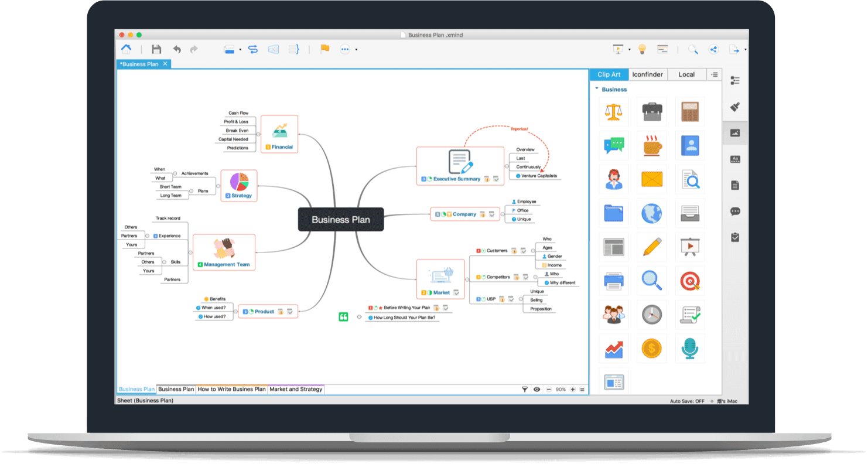The image size is (868, 464).
Task: Open the presentation dropdown arrow
Action: point(630,50)
